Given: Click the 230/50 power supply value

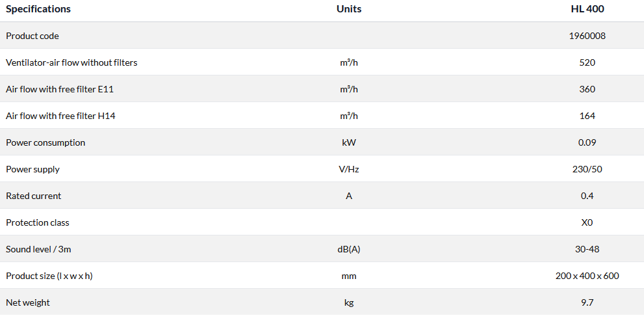Looking at the screenshot, I should pyautogui.click(x=587, y=169).
